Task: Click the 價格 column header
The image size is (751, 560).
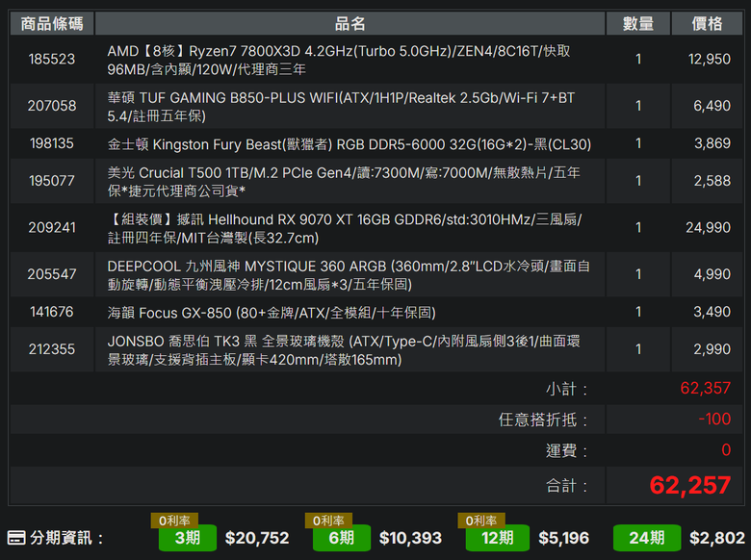Action: [x=707, y=23]
